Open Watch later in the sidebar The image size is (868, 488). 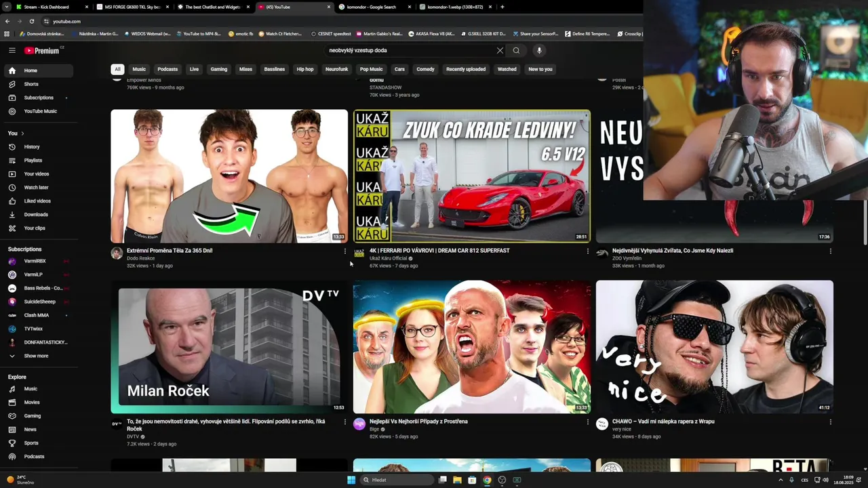(x=38, y=188)
